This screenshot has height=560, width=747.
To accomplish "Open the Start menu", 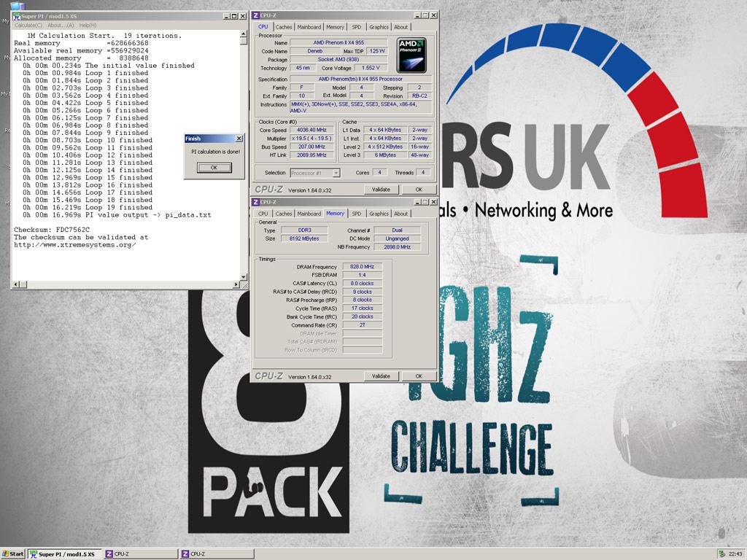I will click(13, 554).
